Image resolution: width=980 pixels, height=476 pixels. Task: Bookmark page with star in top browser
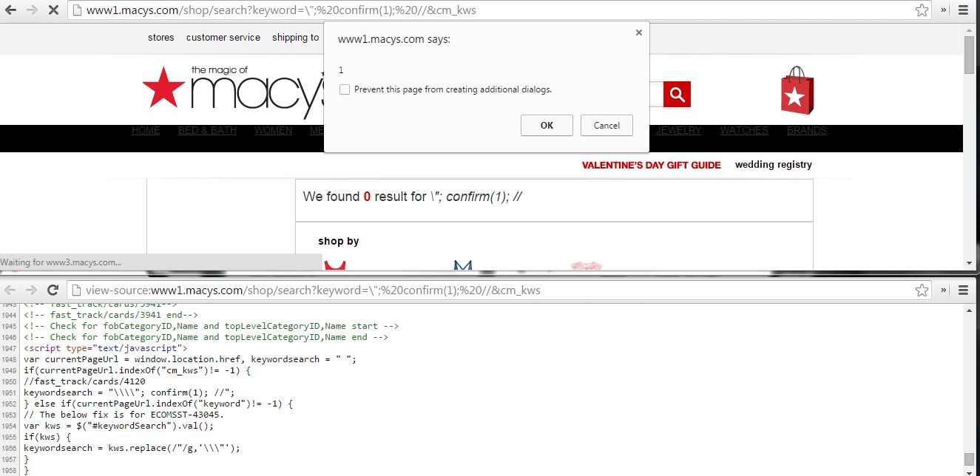tap(922, 10)
